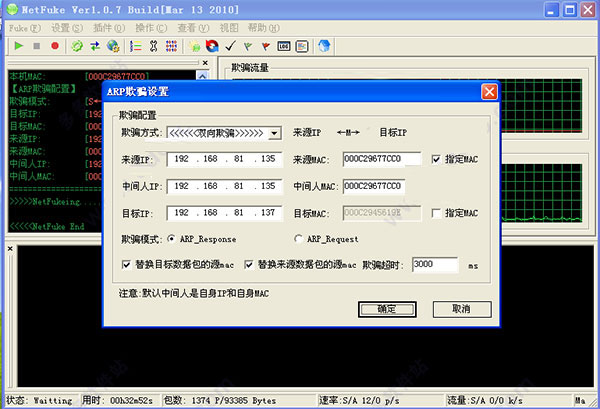Click the 注意 default middleman note
The height and width of the screenshot is (409, 600).
[194, 293]
